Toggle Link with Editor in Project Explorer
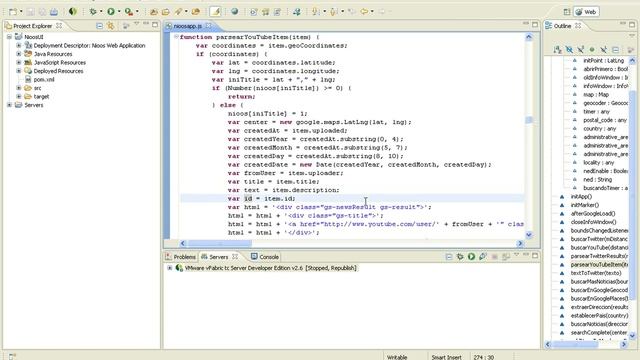 (111, 26)
